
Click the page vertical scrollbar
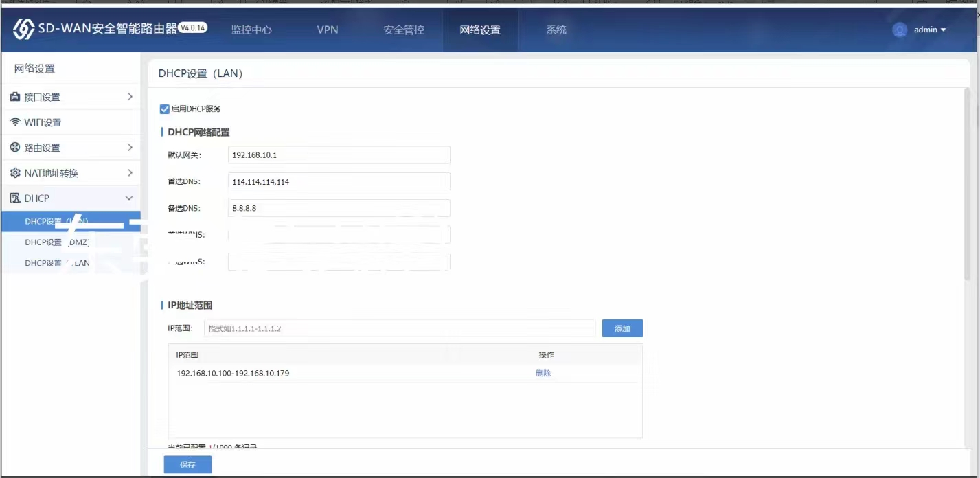point(967,185)
